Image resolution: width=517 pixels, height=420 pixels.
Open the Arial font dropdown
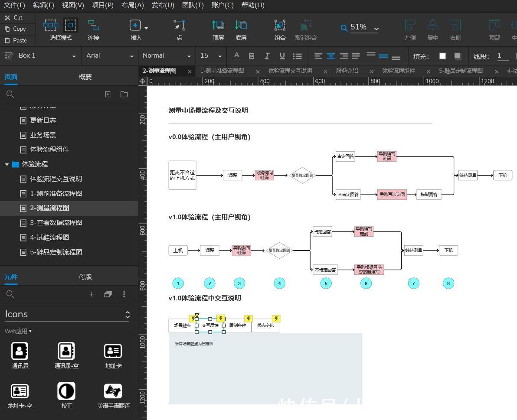[110, 55]
